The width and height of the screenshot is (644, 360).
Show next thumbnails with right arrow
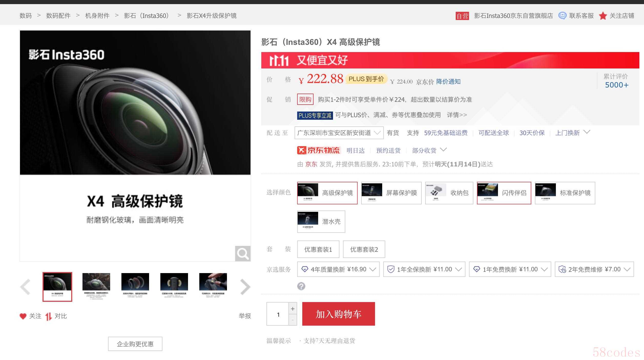[x=245, y=287]
